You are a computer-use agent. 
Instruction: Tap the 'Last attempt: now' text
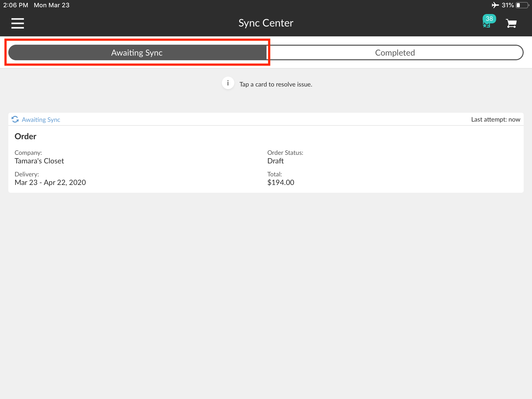pyautogui.click(x=496, y=119)
